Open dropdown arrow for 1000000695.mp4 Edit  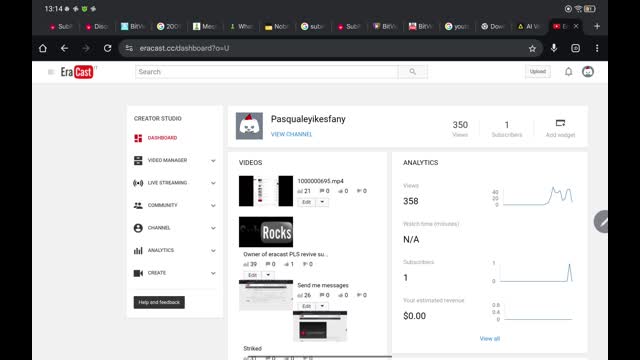pos(322,202)
